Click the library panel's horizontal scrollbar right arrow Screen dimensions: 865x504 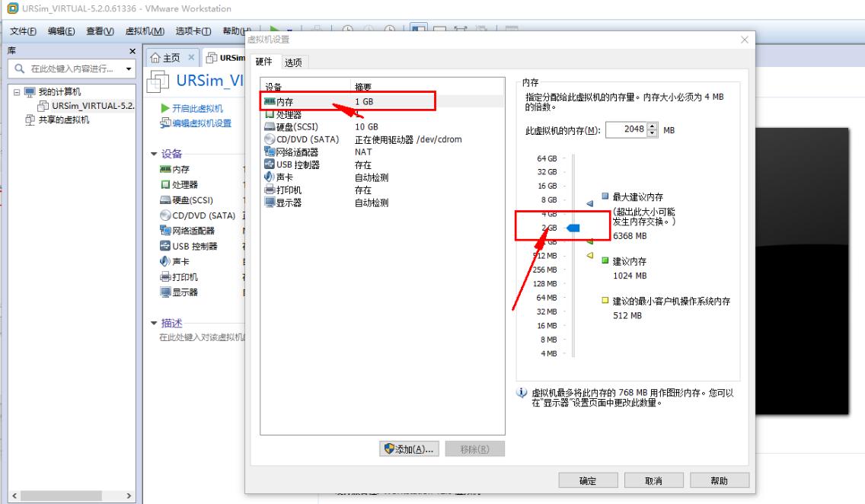click(129, 496)
